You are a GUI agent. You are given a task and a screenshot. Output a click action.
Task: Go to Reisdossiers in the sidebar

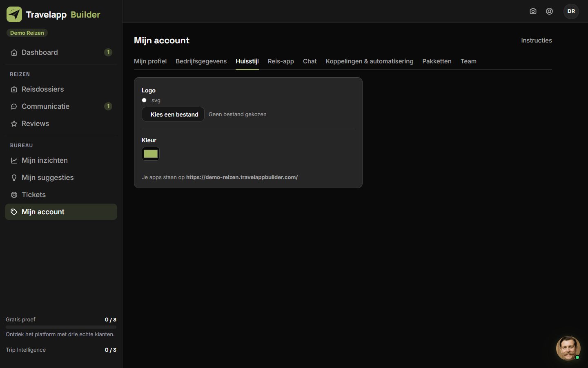click(61, 89)
